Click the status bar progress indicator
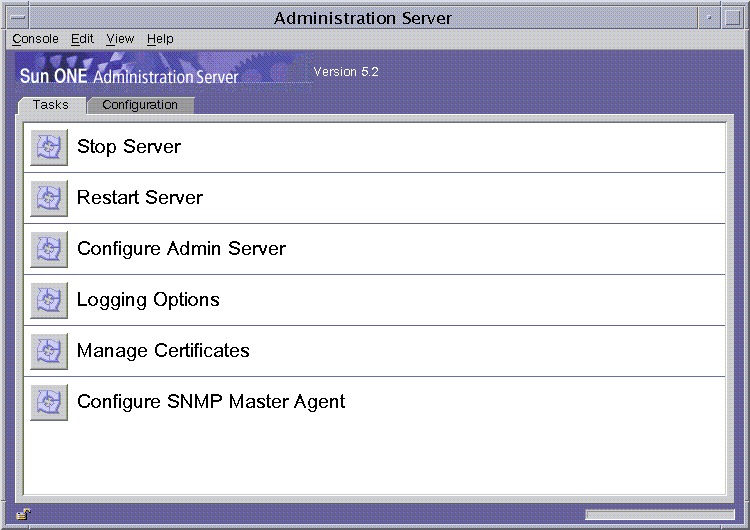The width and height of the screenshot is (750, 530). [660, 515]
